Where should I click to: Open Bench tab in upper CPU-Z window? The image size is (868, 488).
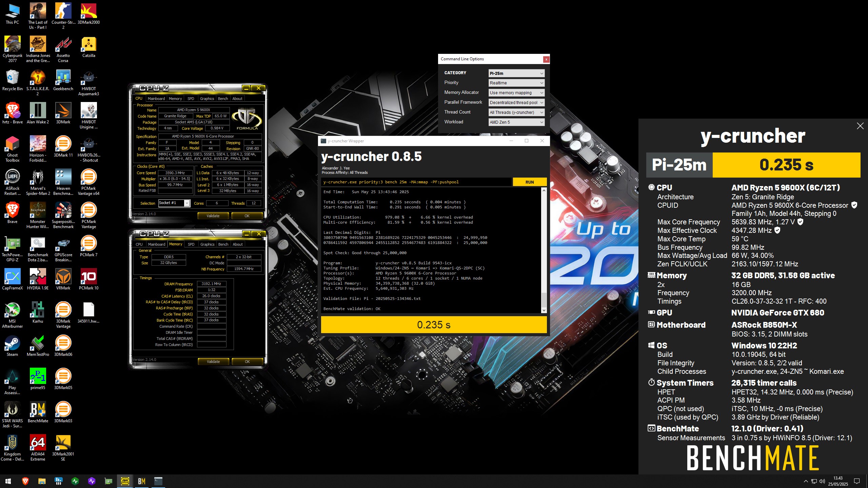click(x=223, y=99)
